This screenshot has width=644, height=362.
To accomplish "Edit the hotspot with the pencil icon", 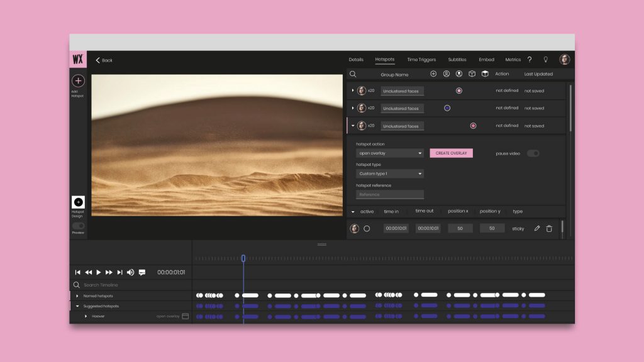I will click(x=537, y=228).
